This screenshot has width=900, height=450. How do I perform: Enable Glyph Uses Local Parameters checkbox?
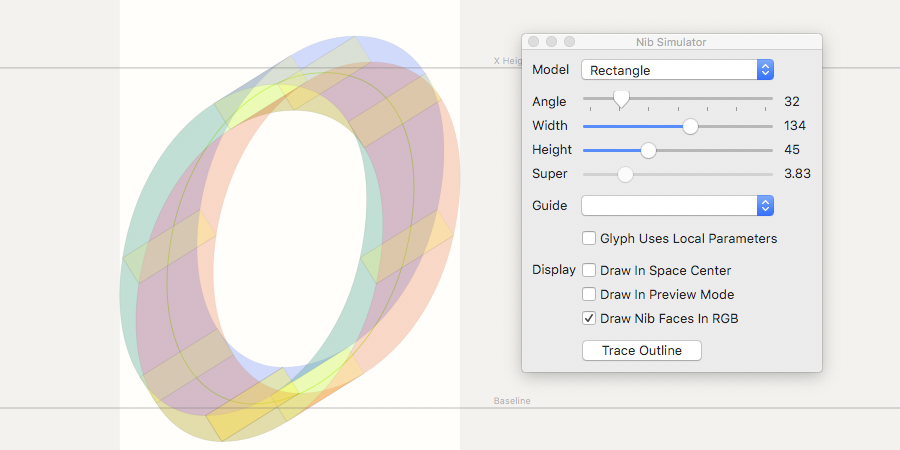pyautogui.click(x=589, y=238)
